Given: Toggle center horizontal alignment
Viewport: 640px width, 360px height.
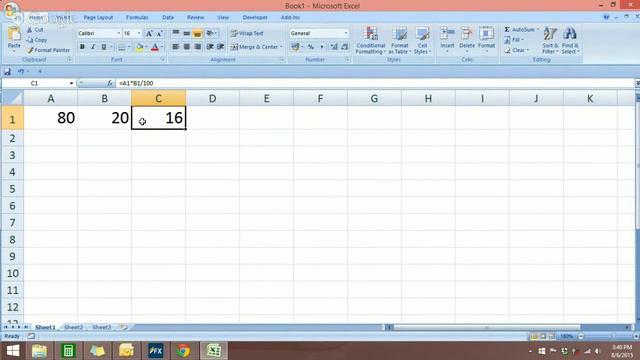Looking at the screenshot, I should (x=187, y=47).
